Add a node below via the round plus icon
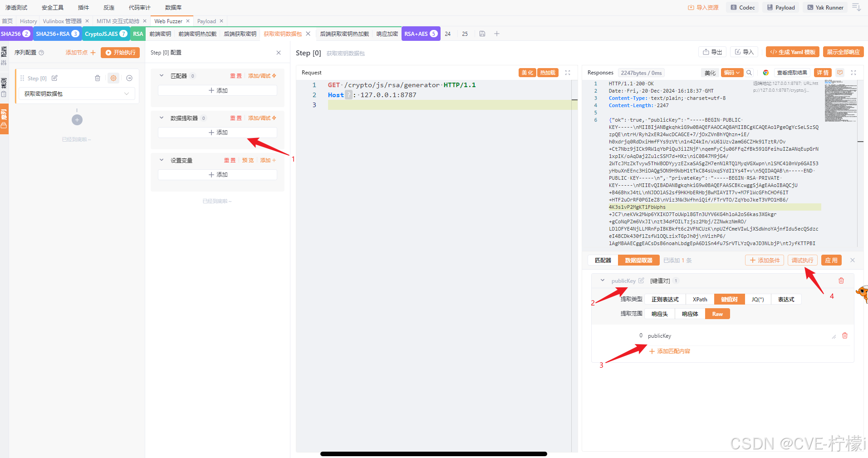Viewport: 868px width, 458px height. 77,120
